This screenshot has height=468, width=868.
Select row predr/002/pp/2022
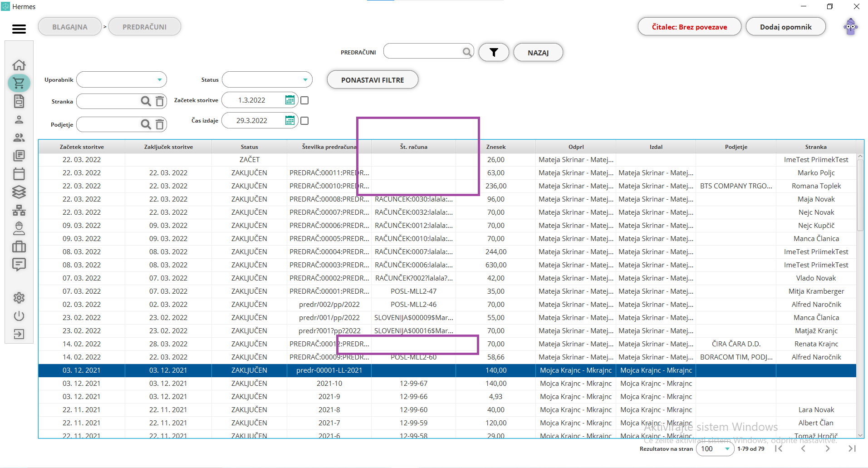tap(447, 305)
